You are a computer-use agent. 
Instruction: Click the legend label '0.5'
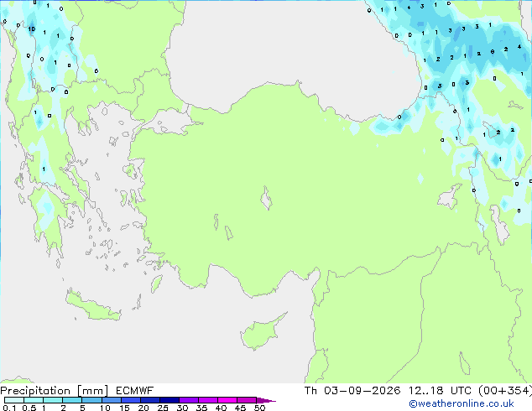click(x=29, y=408)
